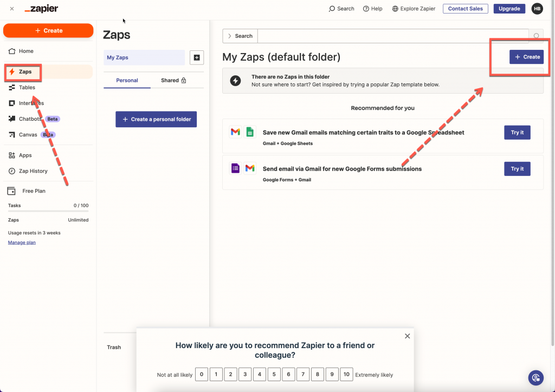Click the Home sidebar icon
This screenshot has height=392, width=555.
click(x=12, y=51)
